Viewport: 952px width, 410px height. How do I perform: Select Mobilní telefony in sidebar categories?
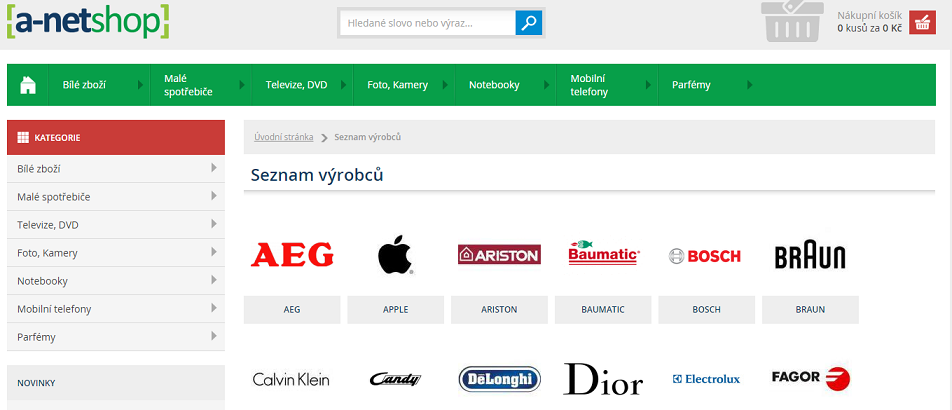tap(115, 309)
